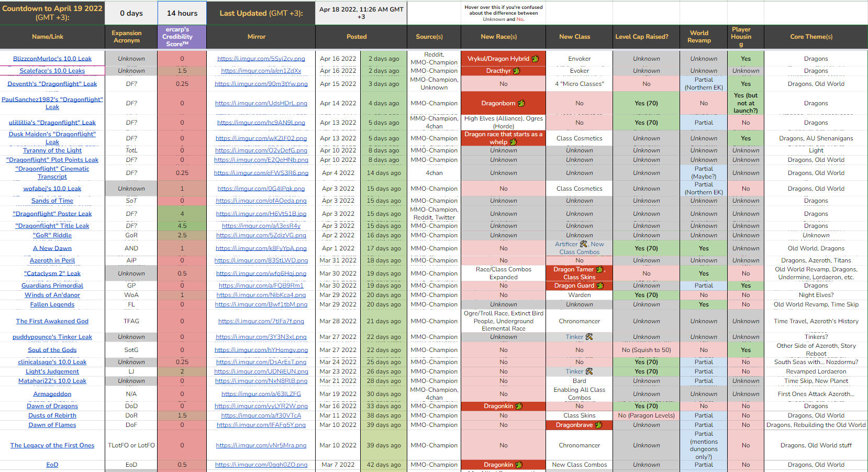Click dragon emoji beside Dragon Guard
868x472 pixels.
tap(600, 286)
